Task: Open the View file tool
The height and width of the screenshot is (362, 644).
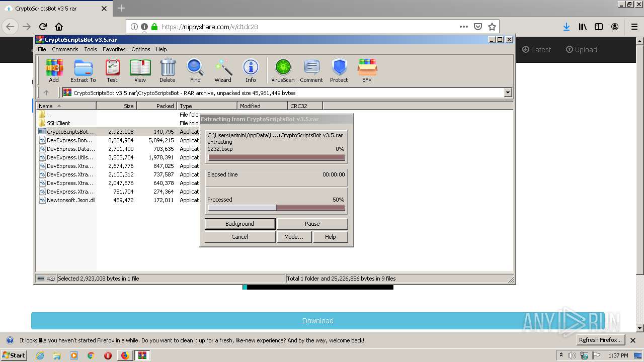Action: click(x=140, y=70)
